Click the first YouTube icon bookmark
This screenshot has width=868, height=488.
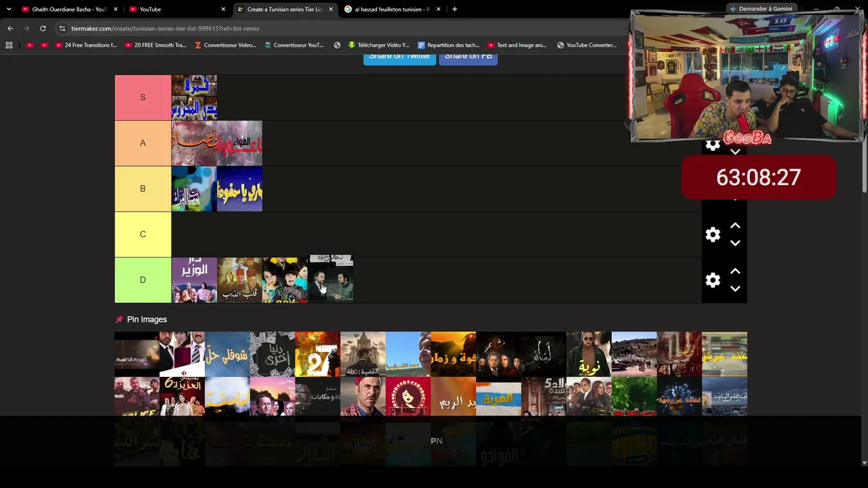click(x=30, y=45)
